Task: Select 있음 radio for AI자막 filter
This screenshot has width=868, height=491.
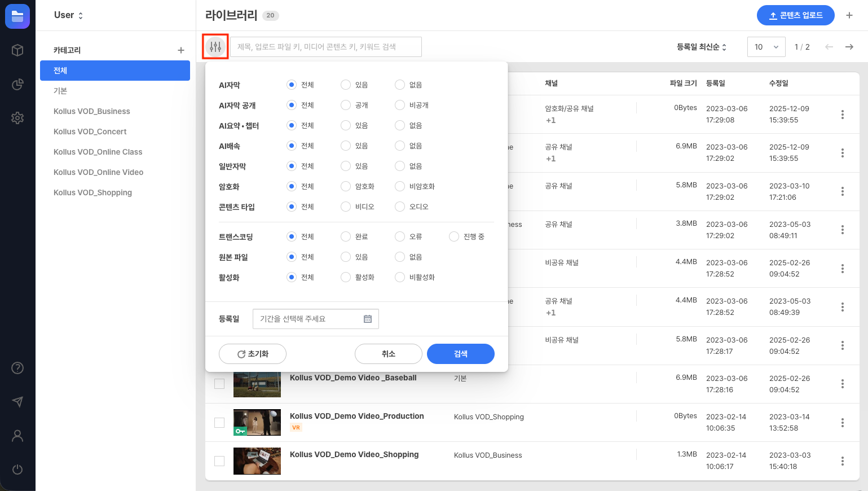Action: (345, 85)
